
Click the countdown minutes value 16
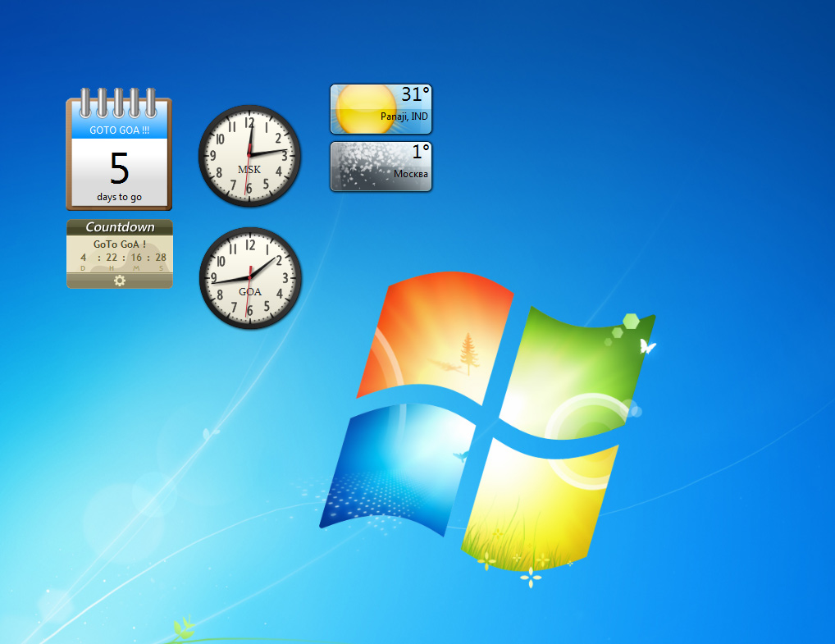(136, 258)
